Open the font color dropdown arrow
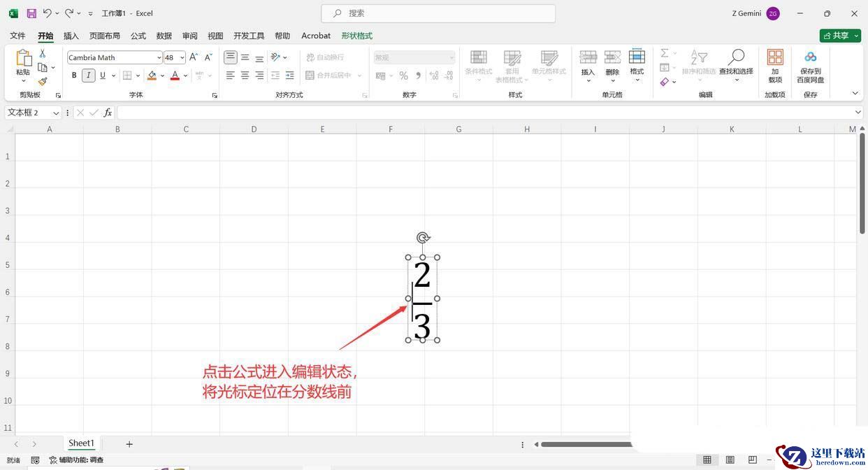This screenshot has width=868, height=470. (x=185, y=76)
